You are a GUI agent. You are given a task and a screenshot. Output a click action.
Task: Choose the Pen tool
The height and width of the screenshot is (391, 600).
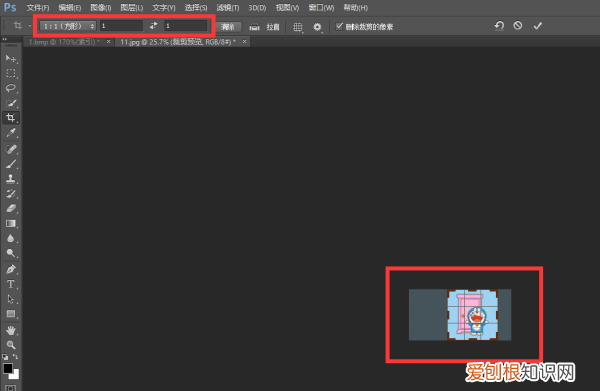[x=11, y=269]
